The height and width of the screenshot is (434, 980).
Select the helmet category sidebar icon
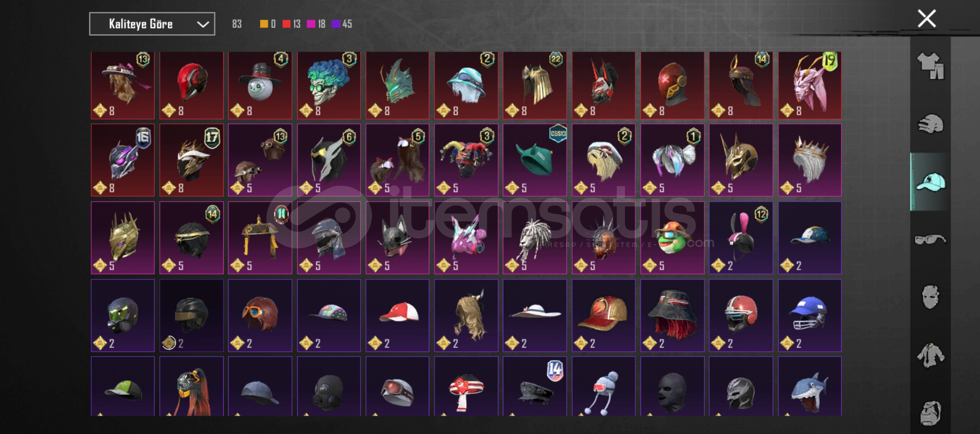[930, 124]
